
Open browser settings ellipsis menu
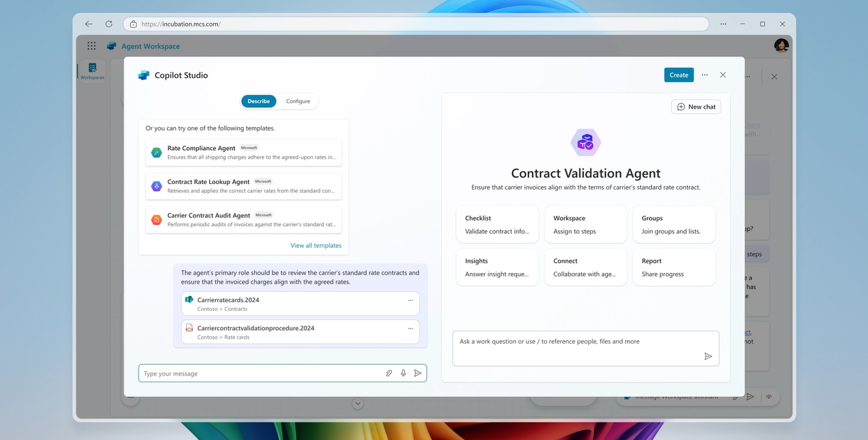point(723,24)
